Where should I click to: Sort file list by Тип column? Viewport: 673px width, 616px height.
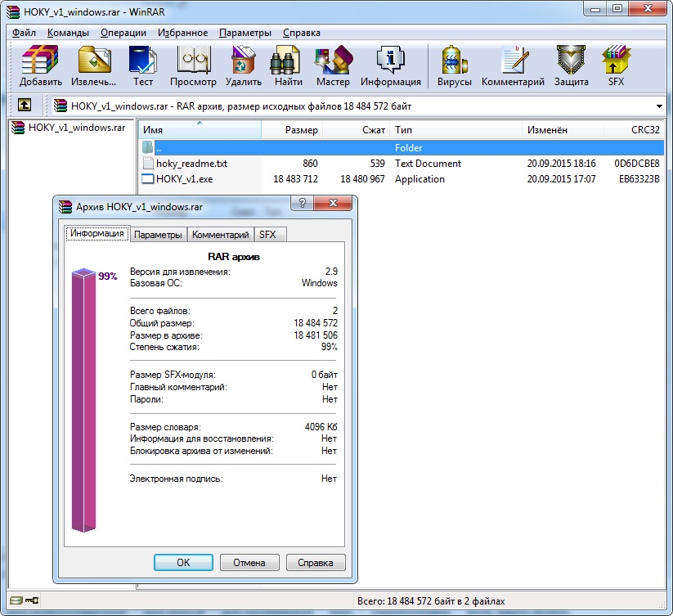pyautogui.click(x=455, y=129)
